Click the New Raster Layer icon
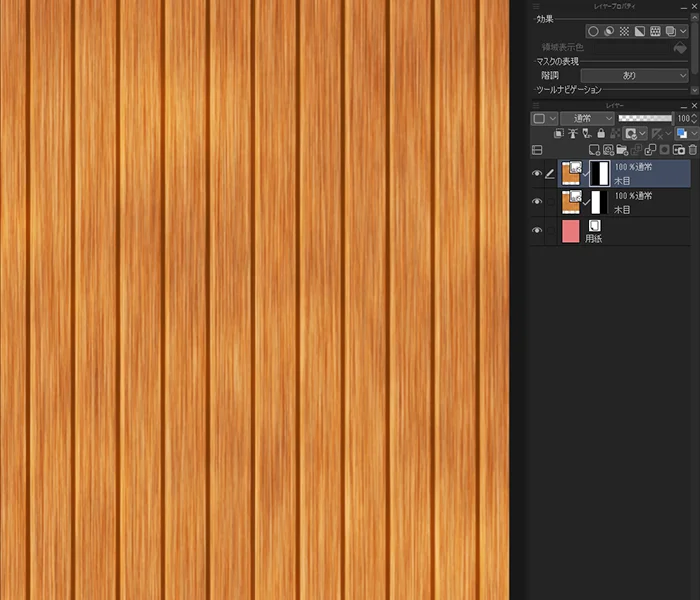Viewport: 700px width, 600px height. coord(594,150)
